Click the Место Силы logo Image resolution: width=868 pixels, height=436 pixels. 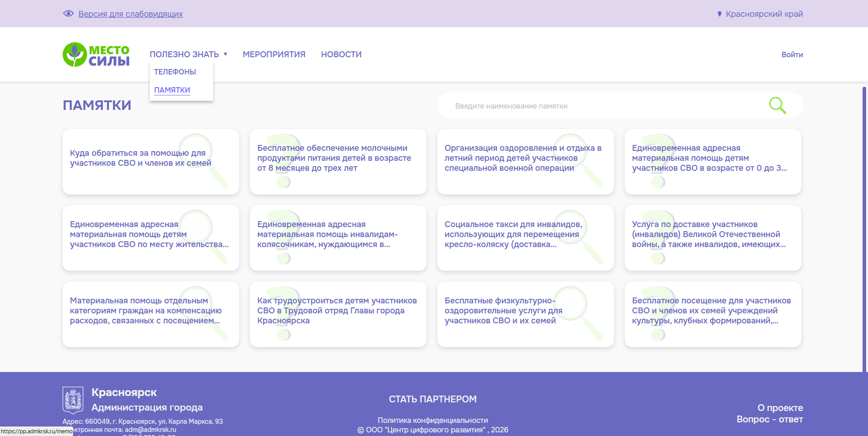click(x=96, y=55)
